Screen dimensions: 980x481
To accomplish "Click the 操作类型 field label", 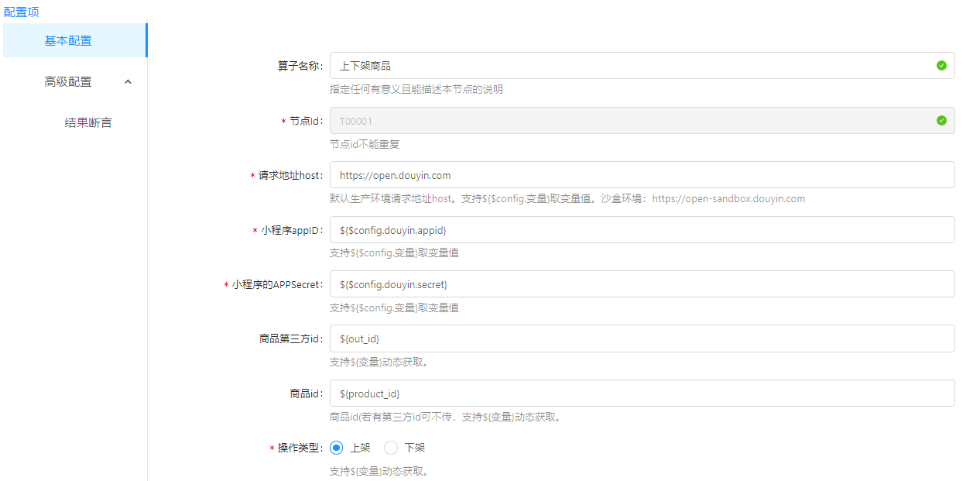I will pyautogui.click(x=300, y=448).
